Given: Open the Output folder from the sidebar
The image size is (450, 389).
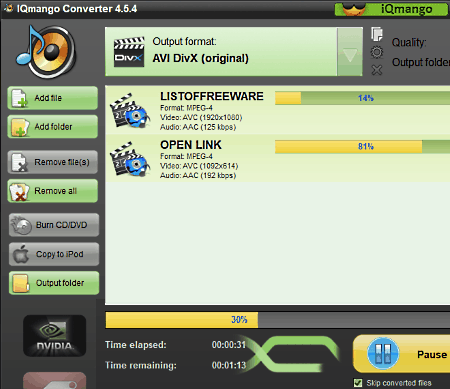Looking at the screenshot, I should coord(54,283).
